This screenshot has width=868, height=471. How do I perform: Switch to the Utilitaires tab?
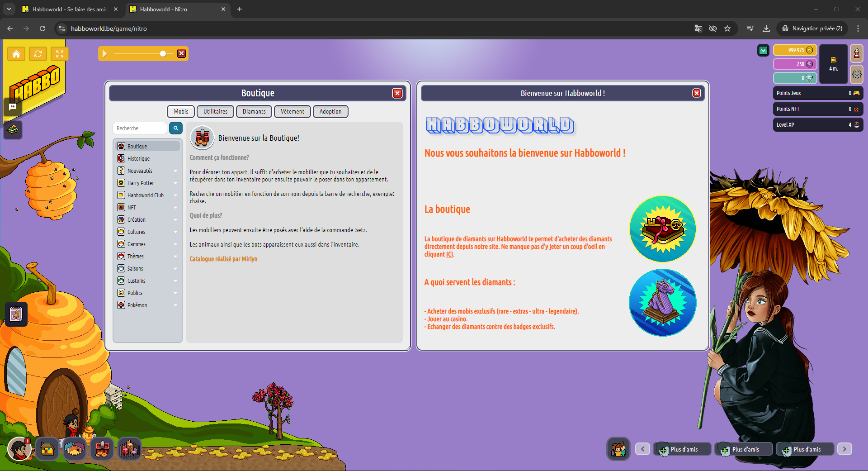pos(216,112)
